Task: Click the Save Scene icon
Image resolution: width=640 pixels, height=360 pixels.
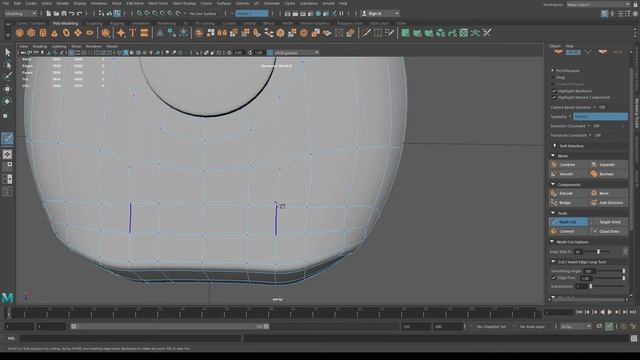Action: pyautogui.click(x=64, y=13)
